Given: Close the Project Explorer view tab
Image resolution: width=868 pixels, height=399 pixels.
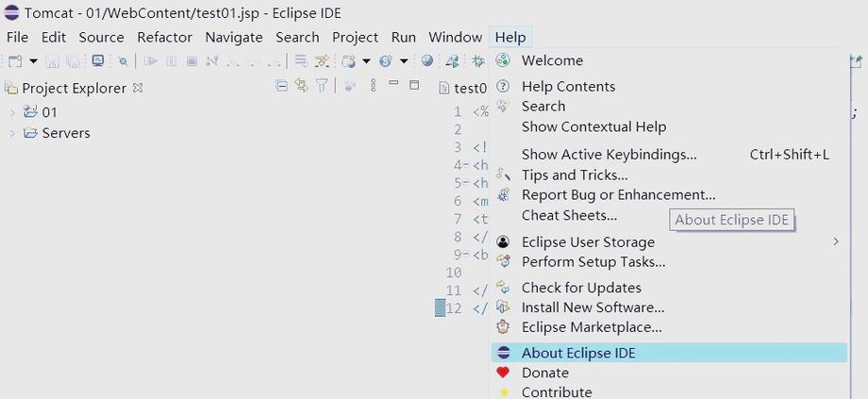Looking at the screenshot, I should click(138, 88).
